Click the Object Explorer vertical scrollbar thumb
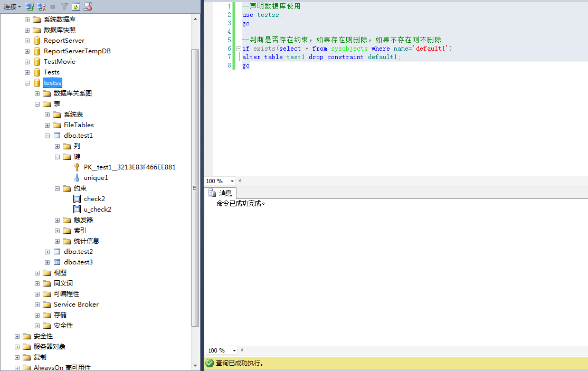 pos(195,188)
